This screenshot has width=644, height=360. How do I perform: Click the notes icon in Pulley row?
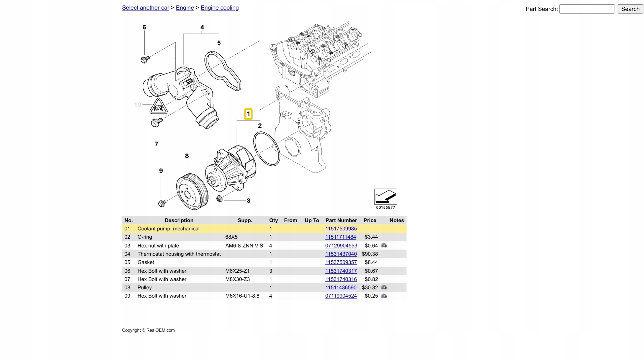(383, 287)
